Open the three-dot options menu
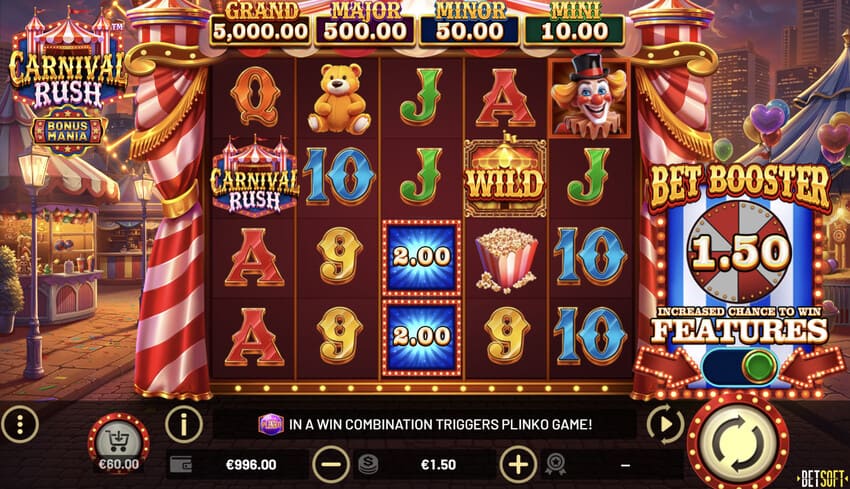This screenshot has height=489, width=850. click(20, 424)
